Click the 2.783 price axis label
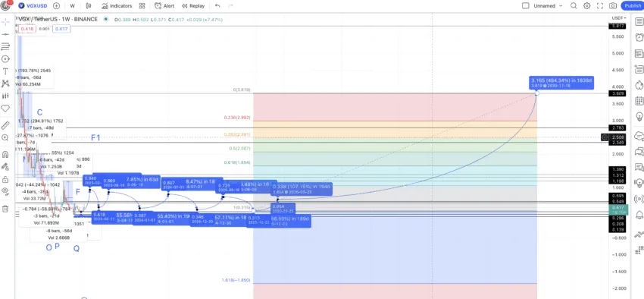 coord(617,128)
